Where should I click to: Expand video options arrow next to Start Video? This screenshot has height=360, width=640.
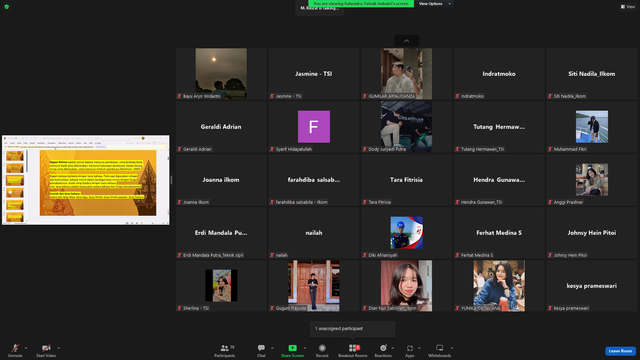click(x=58, y=348)
